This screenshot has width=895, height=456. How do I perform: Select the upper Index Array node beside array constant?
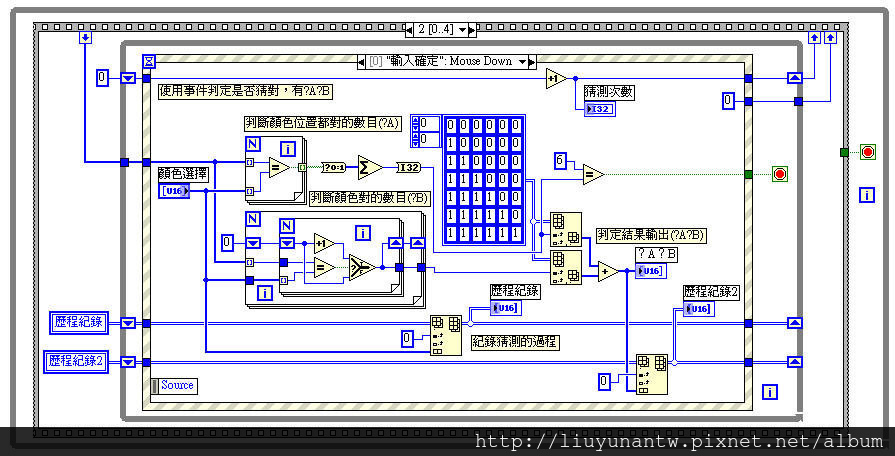(x=566, y=229)
